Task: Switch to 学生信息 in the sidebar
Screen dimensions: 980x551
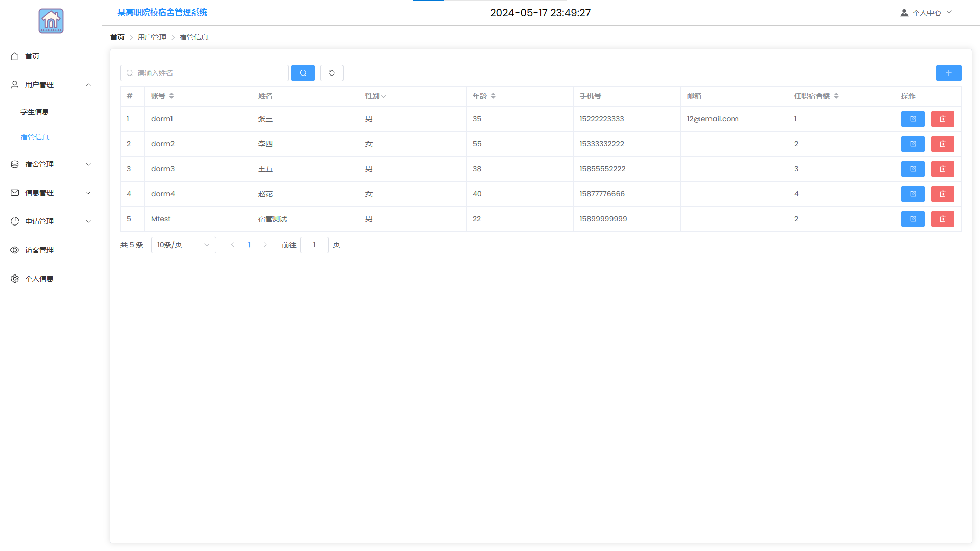Action: (x=35, y=112)
